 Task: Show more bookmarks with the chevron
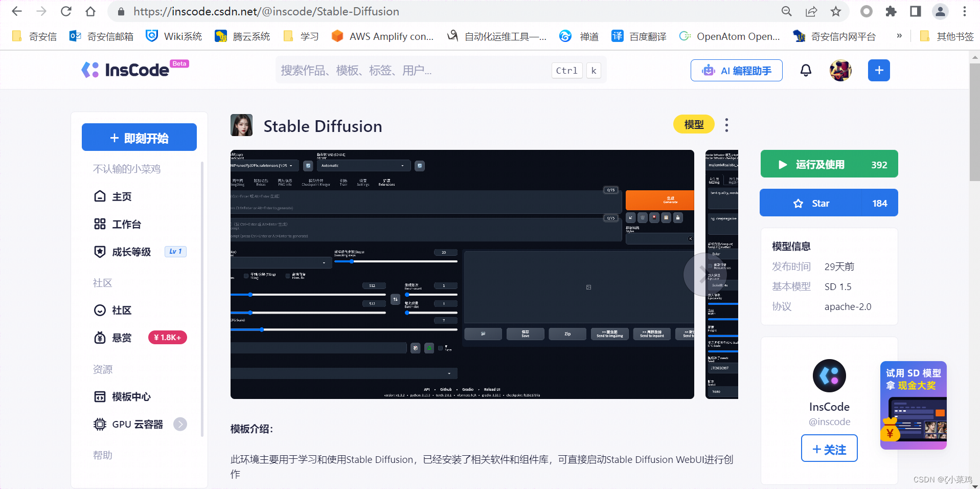click(x=899, y=36)
